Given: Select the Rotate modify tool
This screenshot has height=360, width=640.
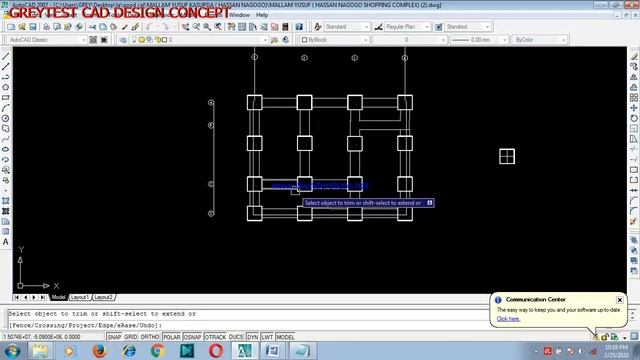Looking at the screenshot, I should tap(633, 118).
